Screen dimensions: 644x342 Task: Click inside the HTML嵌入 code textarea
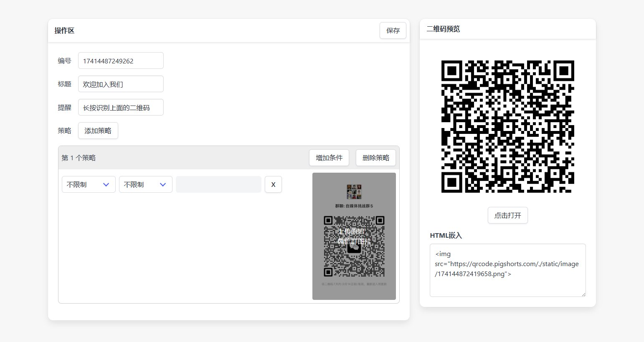point(507,270)
